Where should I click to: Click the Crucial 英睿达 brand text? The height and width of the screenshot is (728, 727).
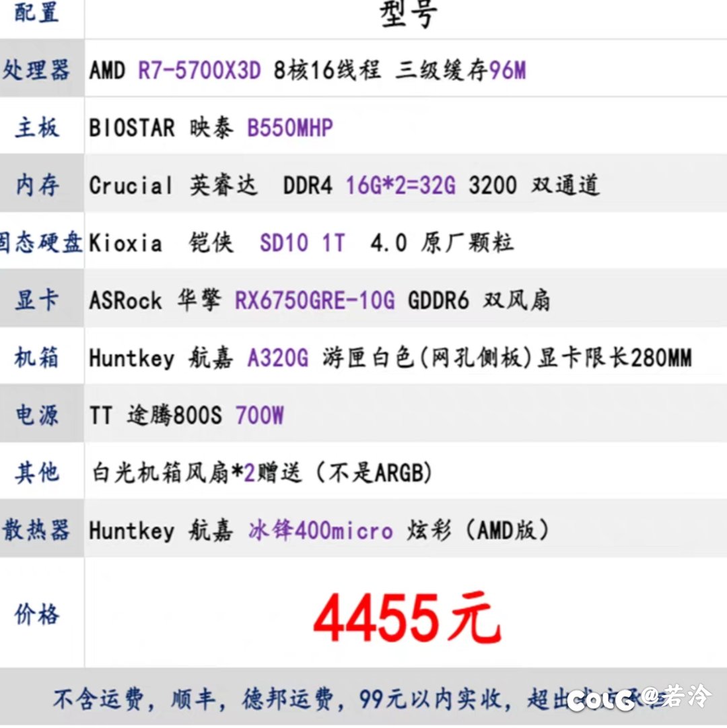(172, 185)
